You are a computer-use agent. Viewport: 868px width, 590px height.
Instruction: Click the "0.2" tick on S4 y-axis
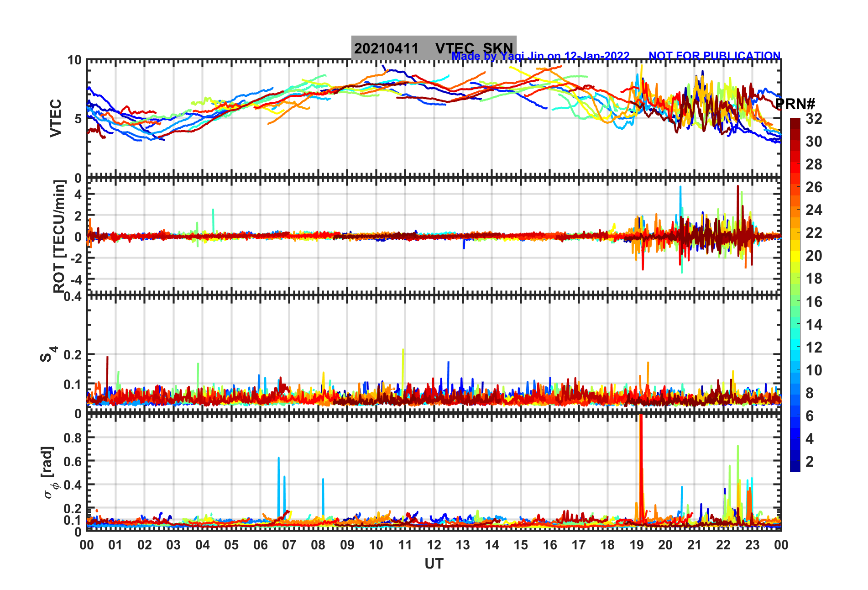73,355
